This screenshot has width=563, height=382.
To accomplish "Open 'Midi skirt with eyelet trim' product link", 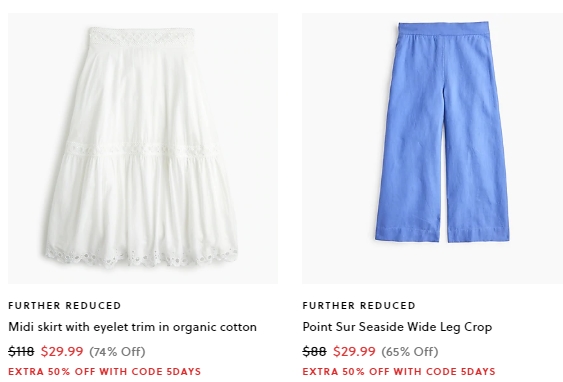I will click(x=132, y=327).
